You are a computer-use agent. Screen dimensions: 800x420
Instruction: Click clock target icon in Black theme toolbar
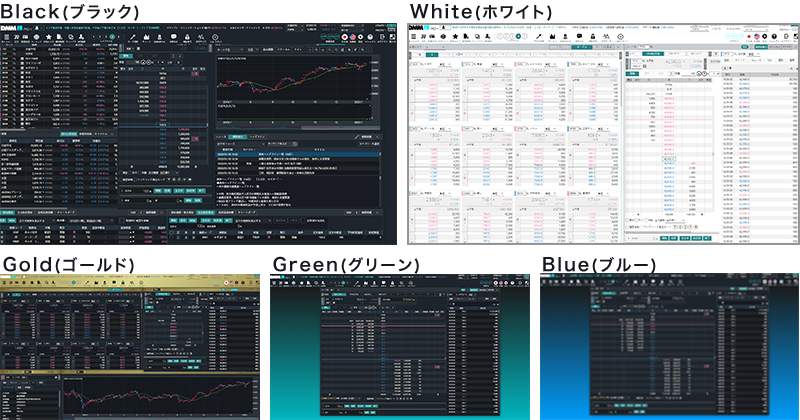click(x=215, y=37)
